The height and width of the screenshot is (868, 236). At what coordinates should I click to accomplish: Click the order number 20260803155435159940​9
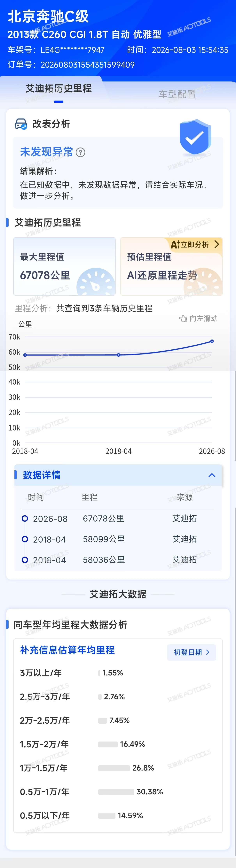[88, 65]
